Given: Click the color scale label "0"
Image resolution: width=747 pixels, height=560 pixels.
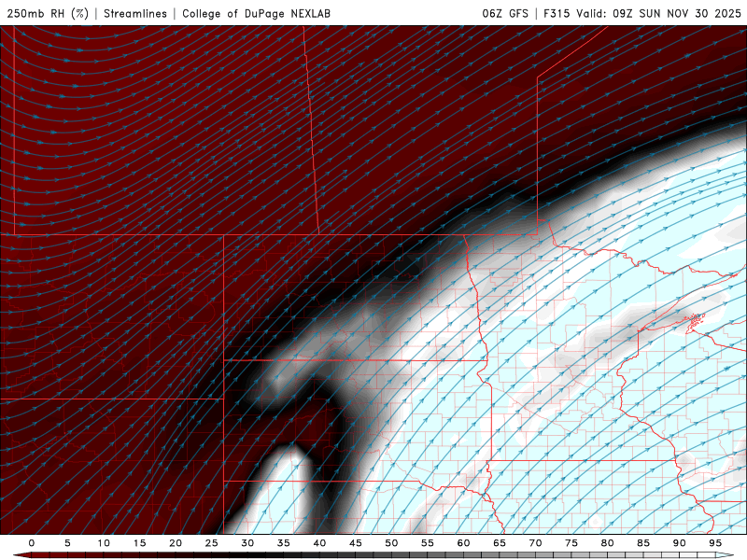Looking at the screenshot, I should (x=32, y=543).
